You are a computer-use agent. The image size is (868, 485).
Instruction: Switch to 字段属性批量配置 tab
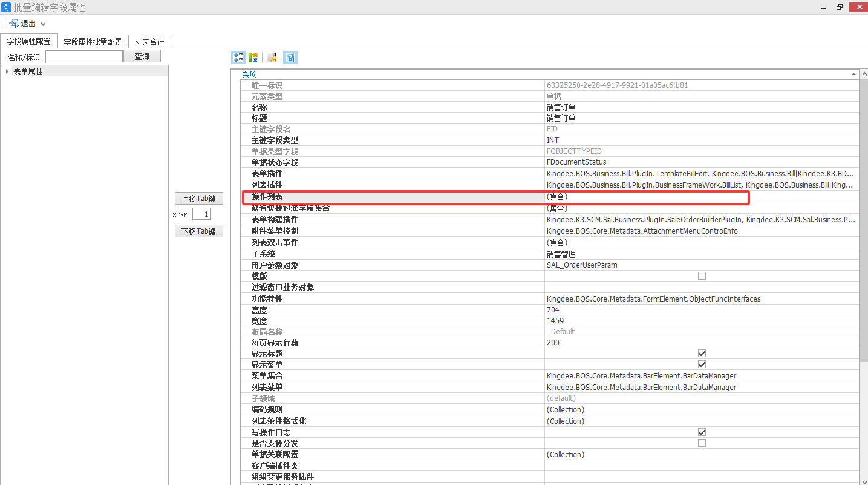tap(93, 42)
